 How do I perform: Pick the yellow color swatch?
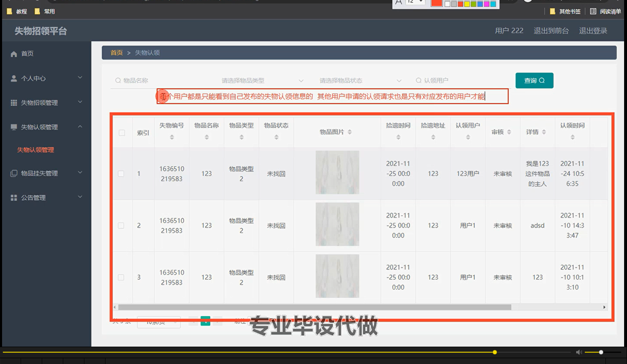pos(467,4)
